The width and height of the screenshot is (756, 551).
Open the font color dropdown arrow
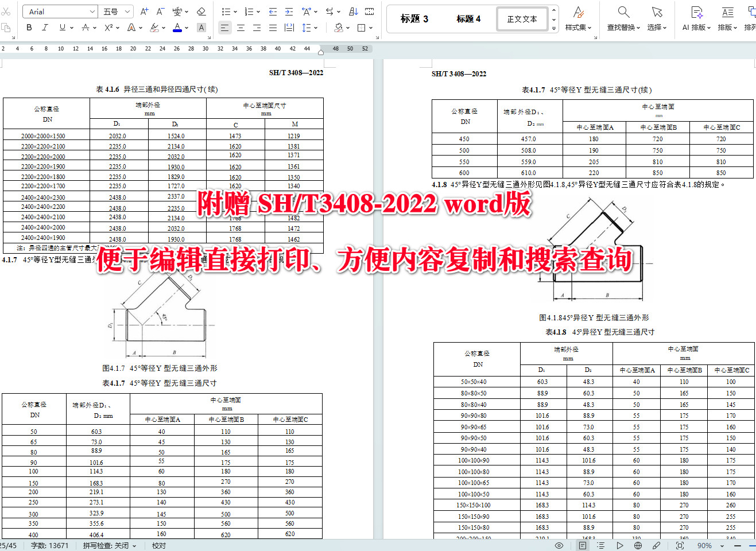[x=187, y=28]
